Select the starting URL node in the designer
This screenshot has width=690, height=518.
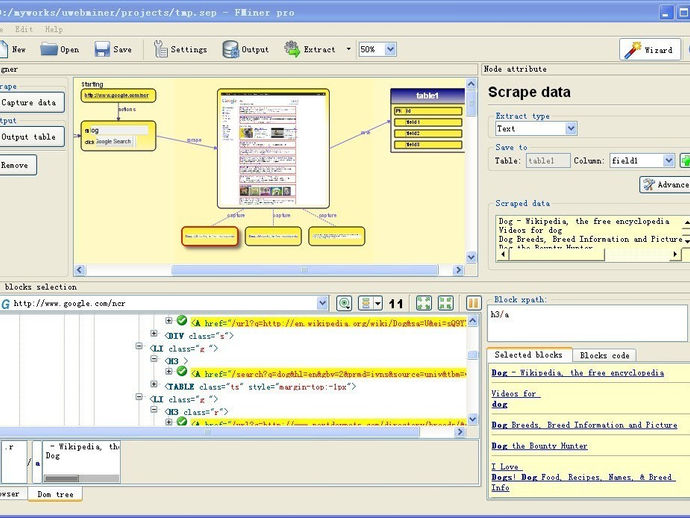point(118,96)
